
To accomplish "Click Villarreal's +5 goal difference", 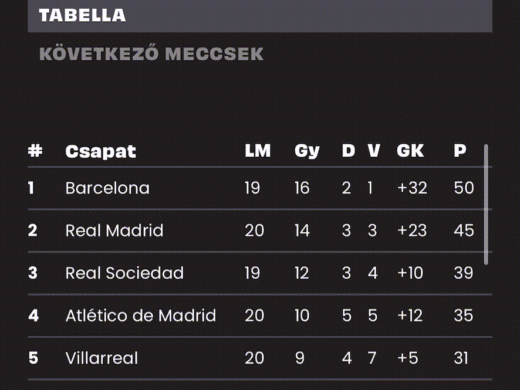I will point(408,358).
